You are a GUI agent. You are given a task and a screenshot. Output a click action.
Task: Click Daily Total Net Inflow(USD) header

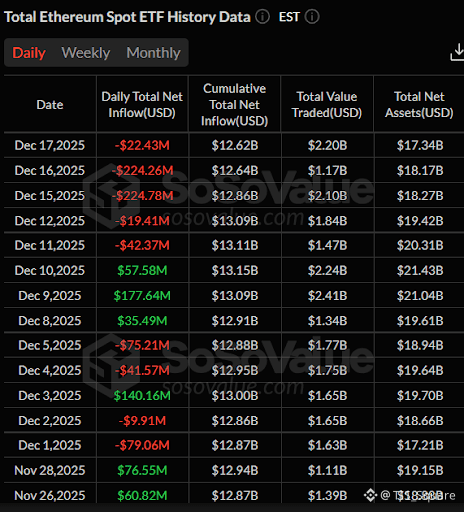coord(142,105)
